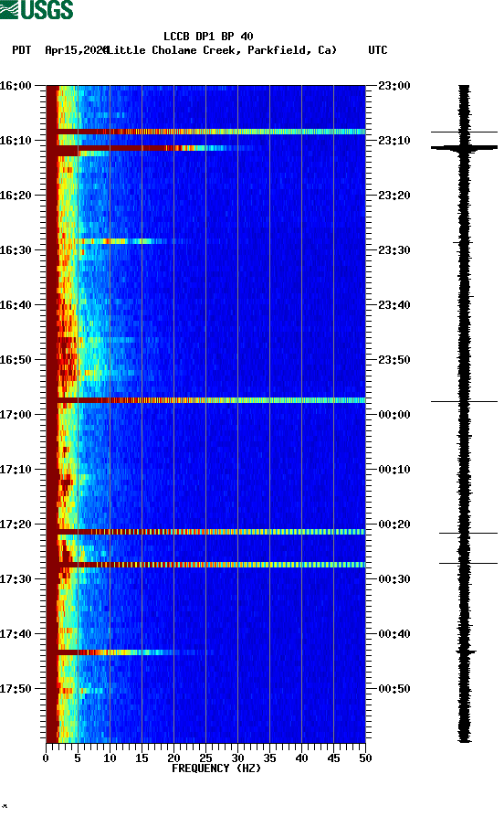Click the seismogram marker line near 23:58
The width and height of the screenshot is (504, 816).
point(464,401)
